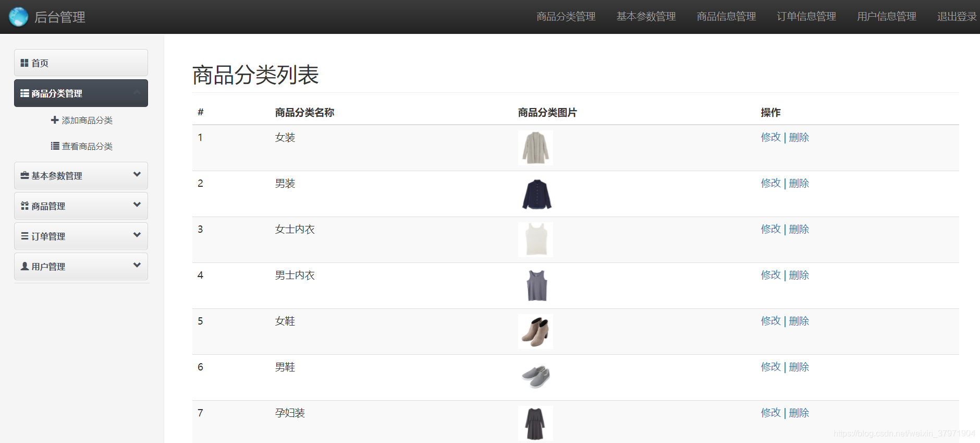Click 修改 for the 孕妇装 row
This screenshot has width=980, height=443.
point(771,413)
